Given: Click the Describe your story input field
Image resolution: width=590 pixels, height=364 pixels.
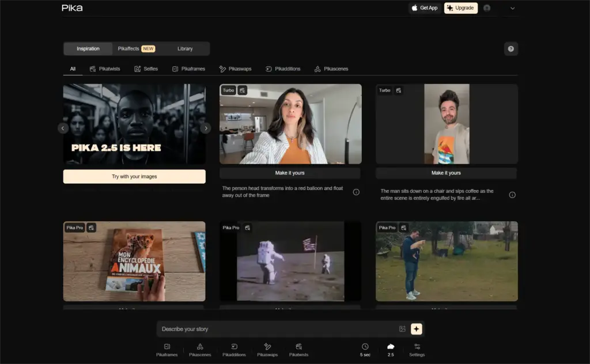Looking at the screenshot, I should coord(277,329).
